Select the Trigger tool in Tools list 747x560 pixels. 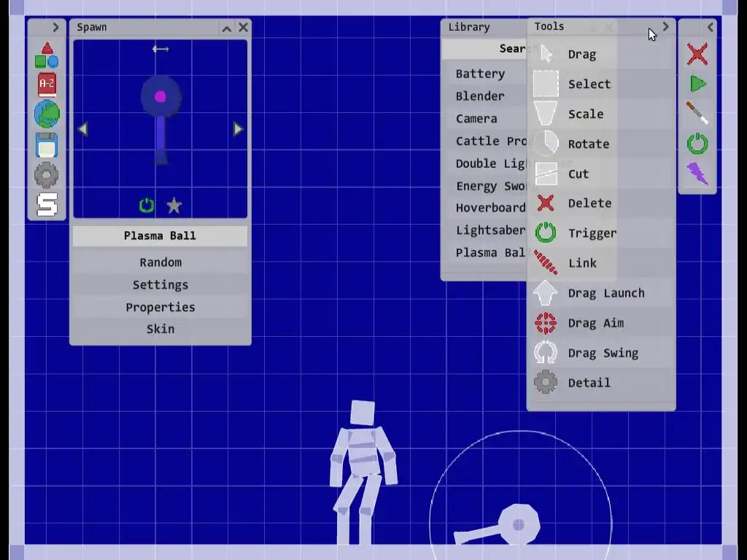click(601, 233)
